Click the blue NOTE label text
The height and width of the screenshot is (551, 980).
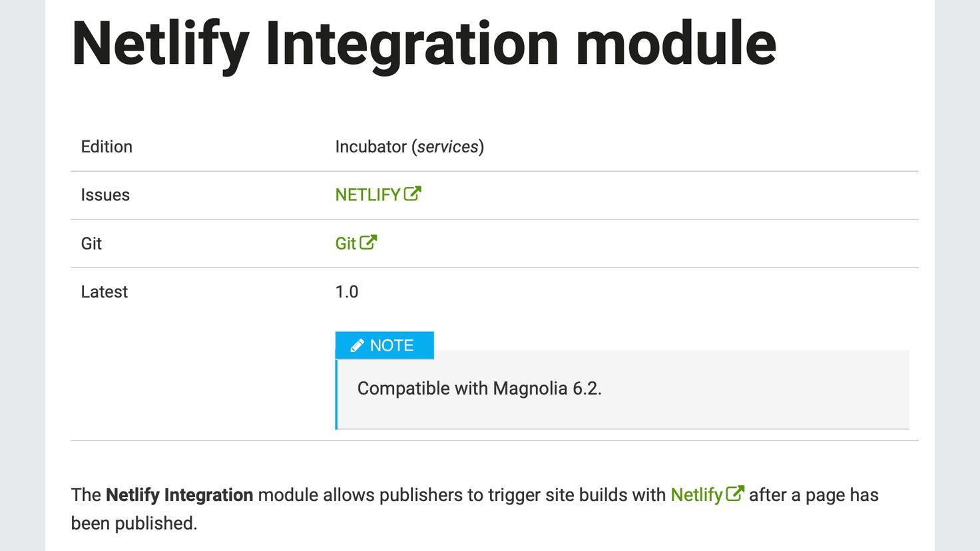[391, 345]
